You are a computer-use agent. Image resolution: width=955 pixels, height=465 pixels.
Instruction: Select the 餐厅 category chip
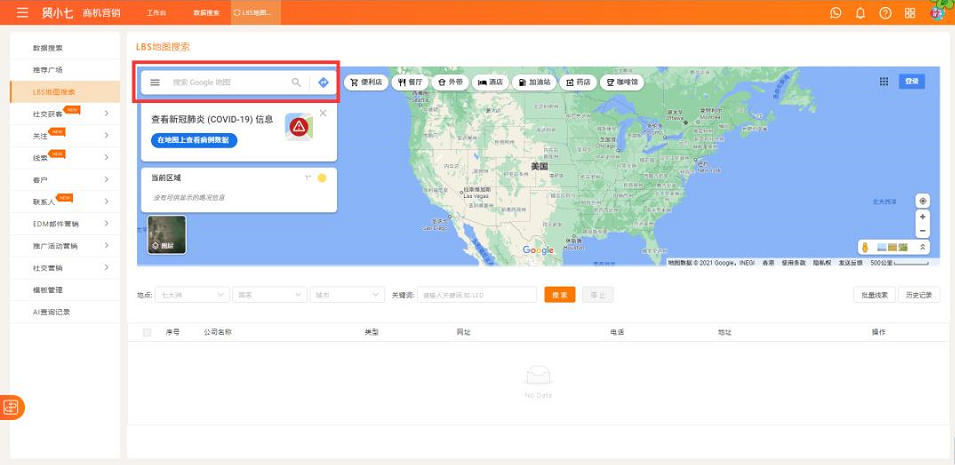coord(410,82)
